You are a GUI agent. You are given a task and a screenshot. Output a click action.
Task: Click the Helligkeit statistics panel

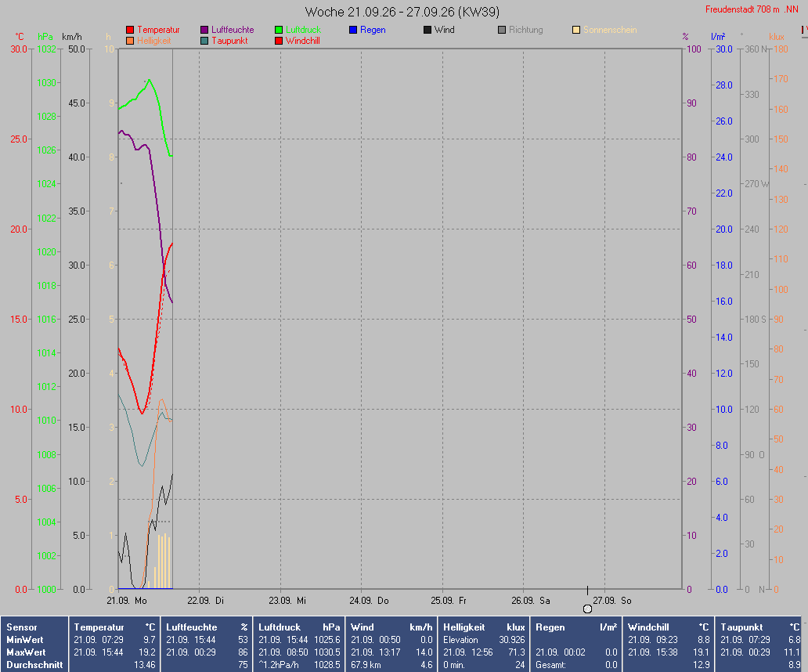click(484, 645)
